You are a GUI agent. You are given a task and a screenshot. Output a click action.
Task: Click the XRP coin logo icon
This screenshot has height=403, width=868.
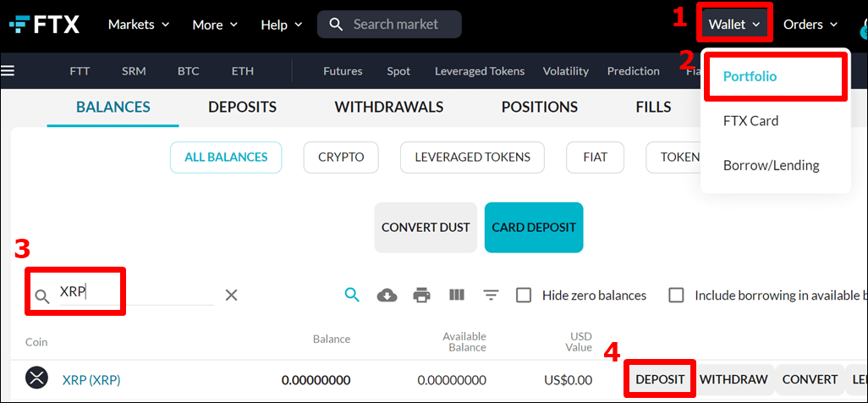point(37,378)
